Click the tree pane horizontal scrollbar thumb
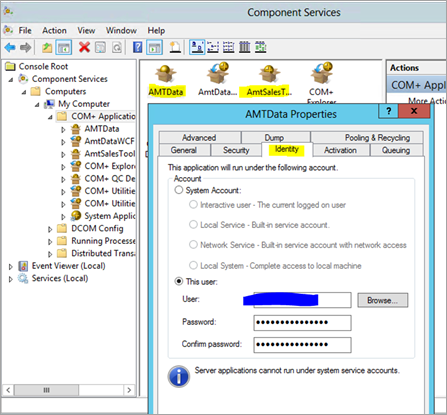This screenshot has height=415, width=447. [47, 390]
